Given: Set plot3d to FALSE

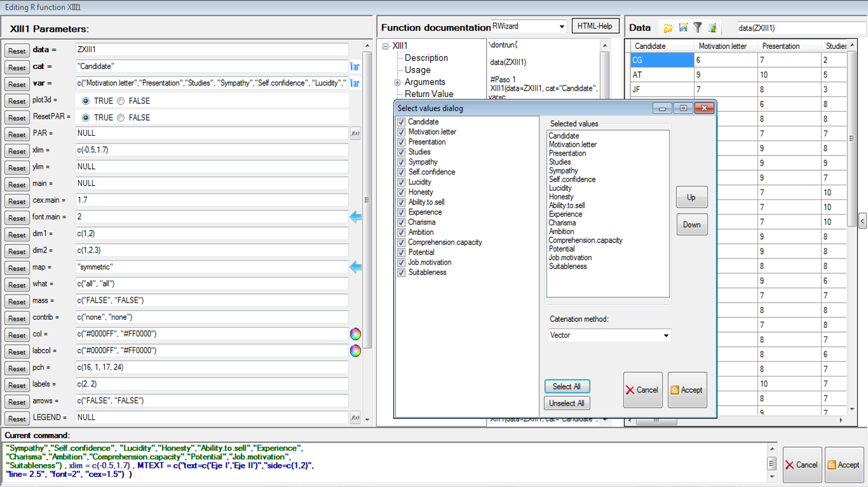Looking at the screenshot, I should tap(121, 101).
